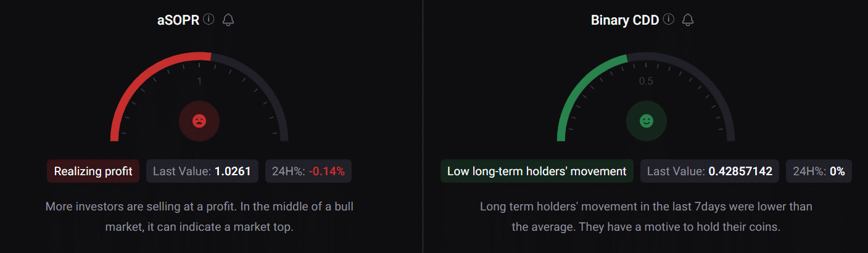Click the green smiley face icon
The height and width of the screenshot is (253, 868).
(x=646, y=121)
